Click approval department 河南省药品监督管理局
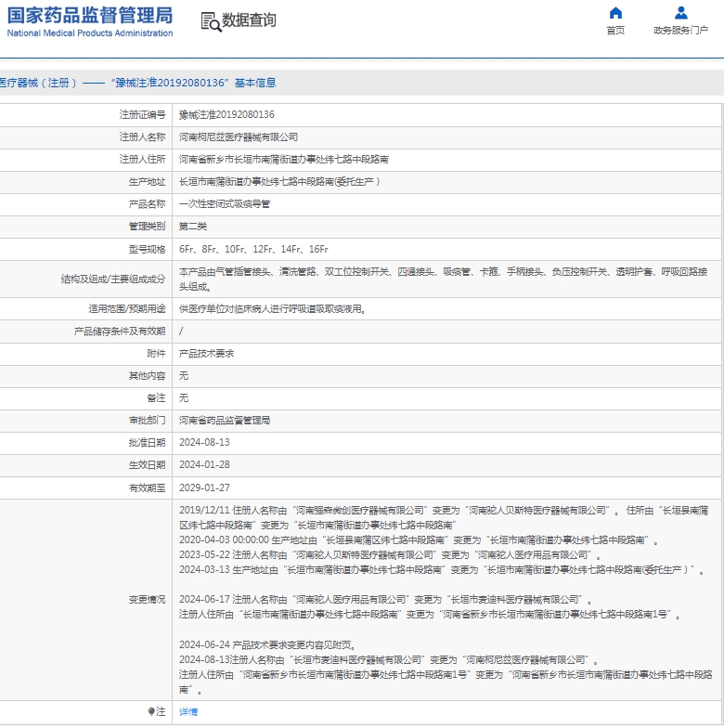Viewport: 724px width, 728px height. (225, 420)
